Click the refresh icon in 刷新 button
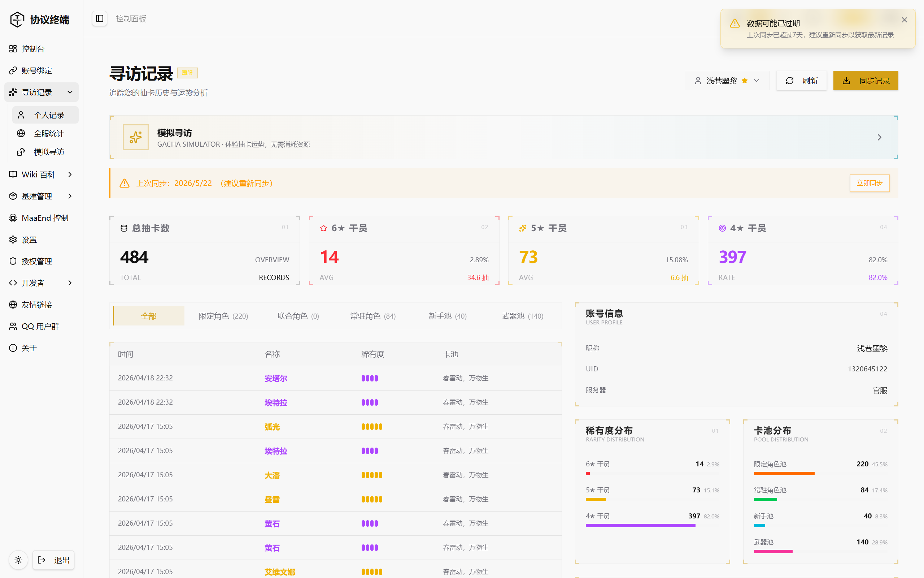Image resolution: width=924 pixels, height=578 pixels. coord(790,81)
